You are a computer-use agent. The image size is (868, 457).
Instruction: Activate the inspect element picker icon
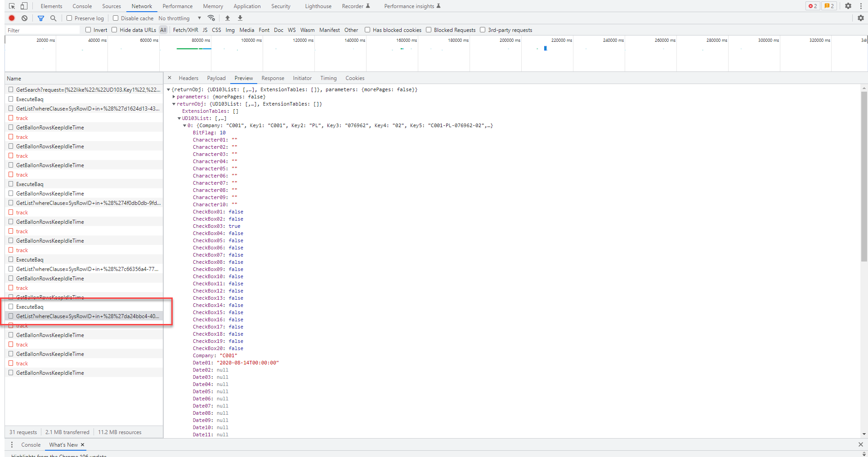tap(12, 6)
